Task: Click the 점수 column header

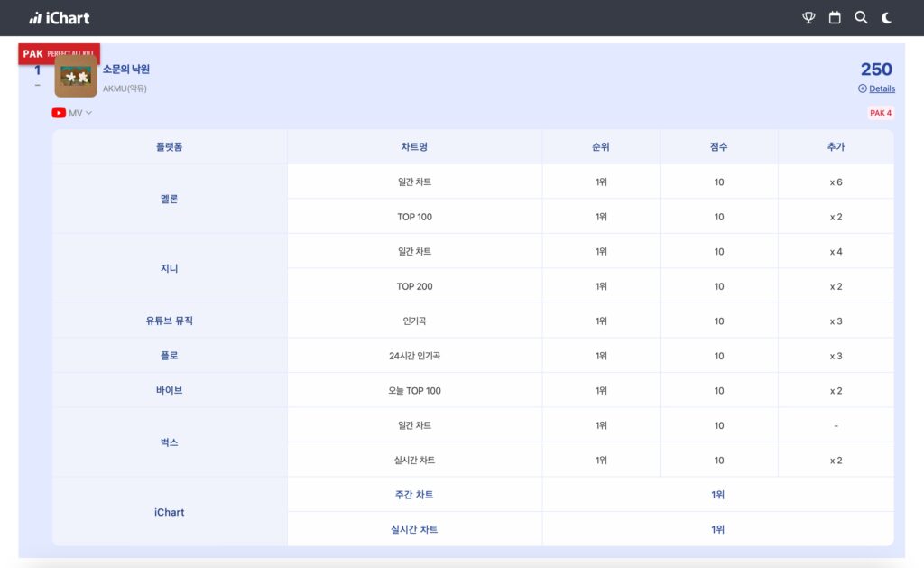Action: click(718, 147)
